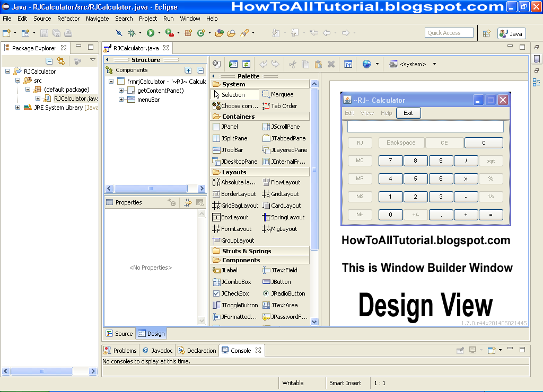Viewport: 543px width, 392px height.
Task: Click the Run toolbar icon
Action: 150,33
